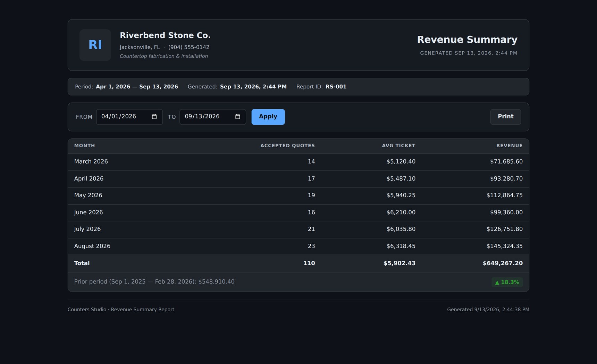Click June revenue $99,360.00
This screenshot has width=597, height=364.
[506, 213]
